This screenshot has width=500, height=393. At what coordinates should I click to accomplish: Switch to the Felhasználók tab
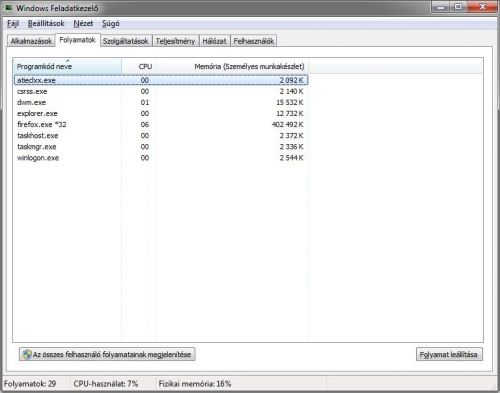click(254, 41)
